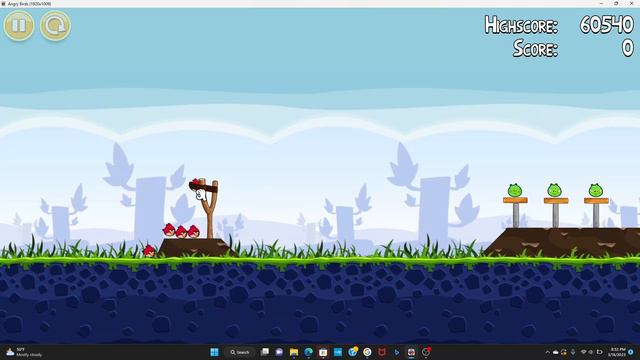Restart the level with the circular arrow button

pos(56,25)
